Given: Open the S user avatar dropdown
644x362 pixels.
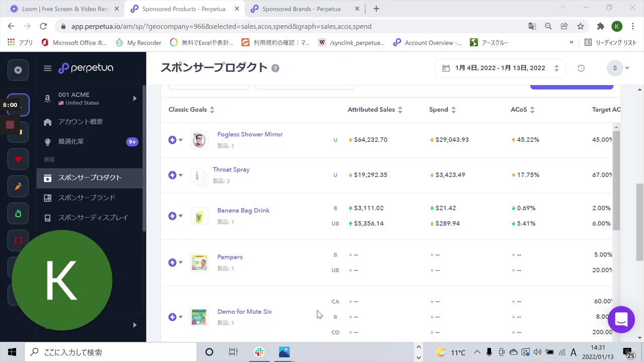Looking at the screenshot, I should pos(618,68).
